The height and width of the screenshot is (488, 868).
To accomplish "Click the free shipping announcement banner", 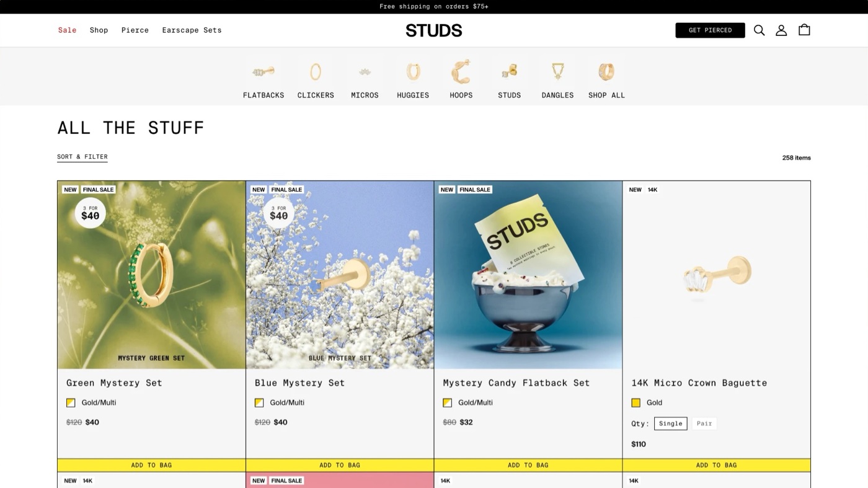I will 434,7.
